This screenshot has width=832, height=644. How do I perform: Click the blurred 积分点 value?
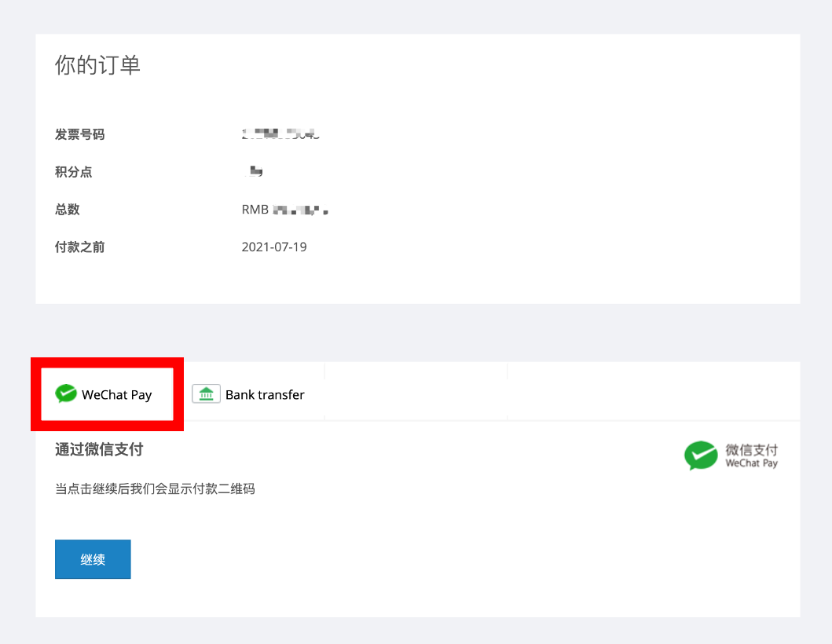(255, 171)
